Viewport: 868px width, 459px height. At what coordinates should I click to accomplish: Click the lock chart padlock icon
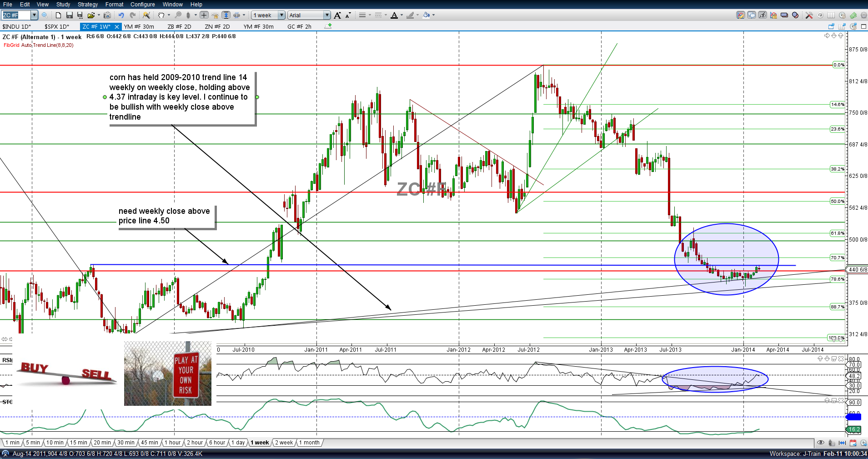coord(773,15)
